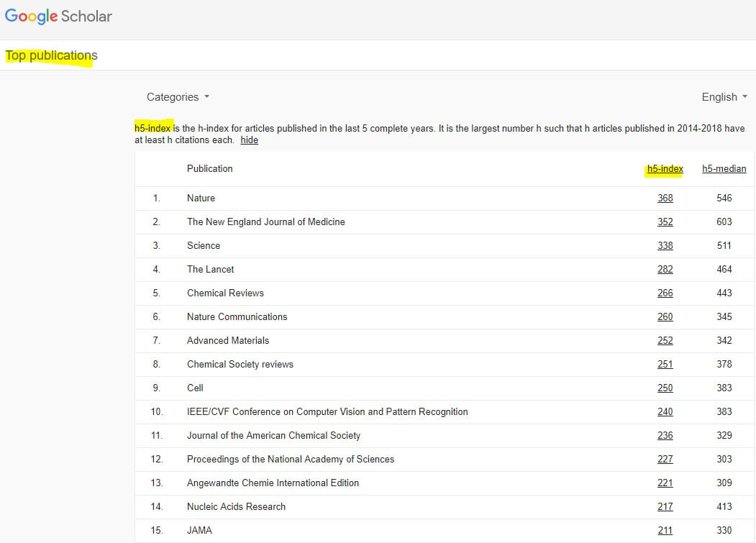Select IEEE/CVF Conference on Computer Vision row
756x543 pixels.
(327, 412)
